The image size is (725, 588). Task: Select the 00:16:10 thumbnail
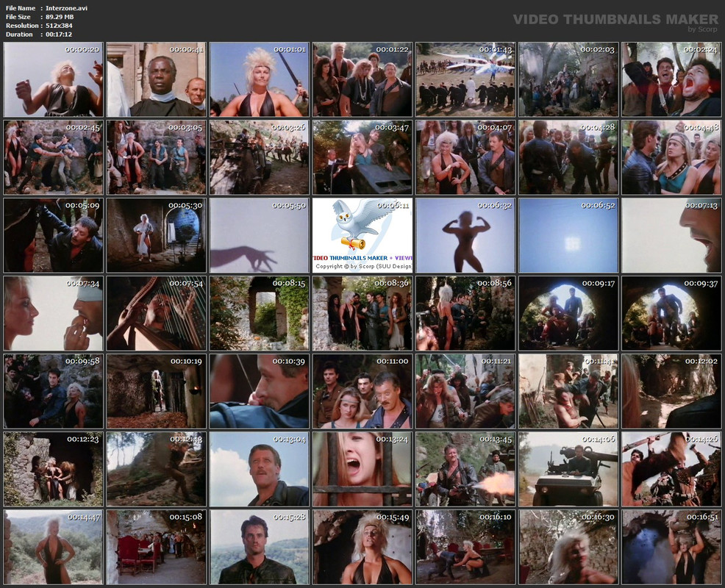click(465, 548)
